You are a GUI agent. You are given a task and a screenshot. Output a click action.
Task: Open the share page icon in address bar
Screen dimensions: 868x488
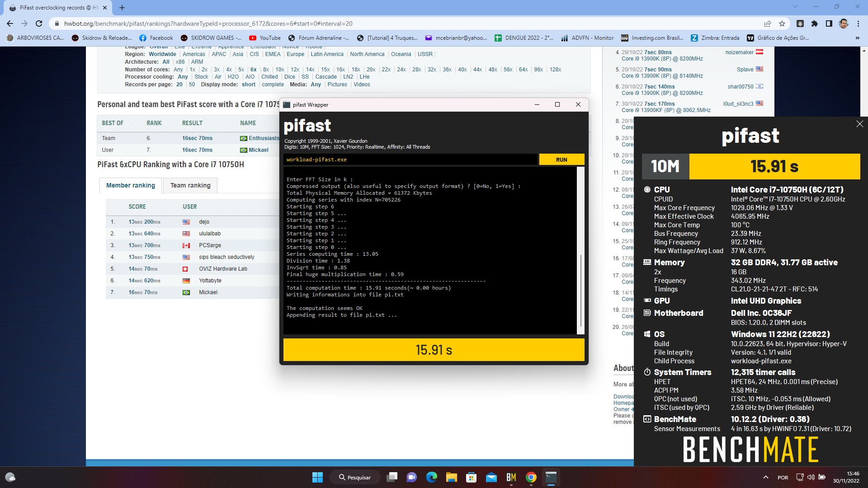tap(768, 23)
